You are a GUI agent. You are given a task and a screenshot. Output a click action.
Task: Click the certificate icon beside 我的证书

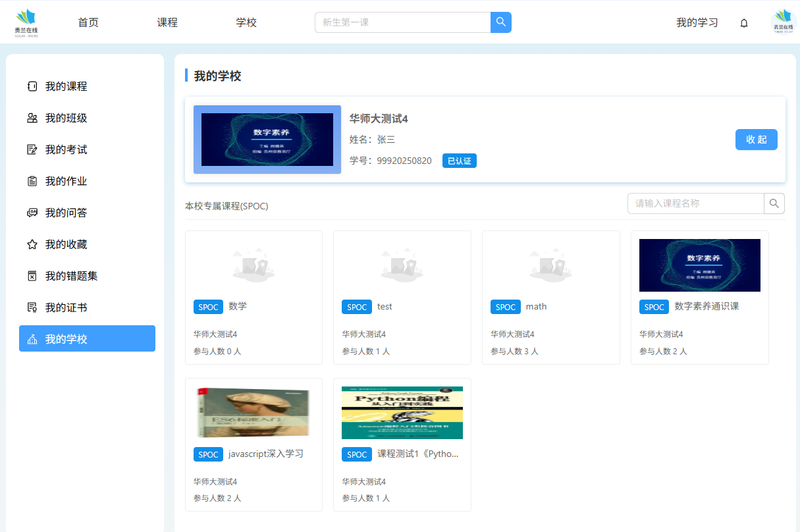click(32, 307)
